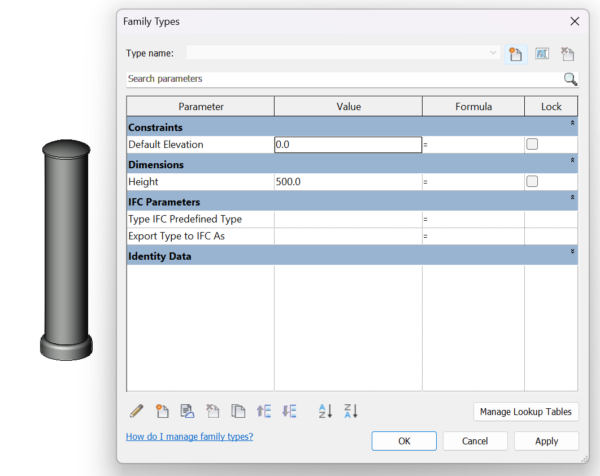Screen dimensions: 600x476
Task: Click the Move Parameter Down icon
Action: pyautogui.click(x=289, y=411)
